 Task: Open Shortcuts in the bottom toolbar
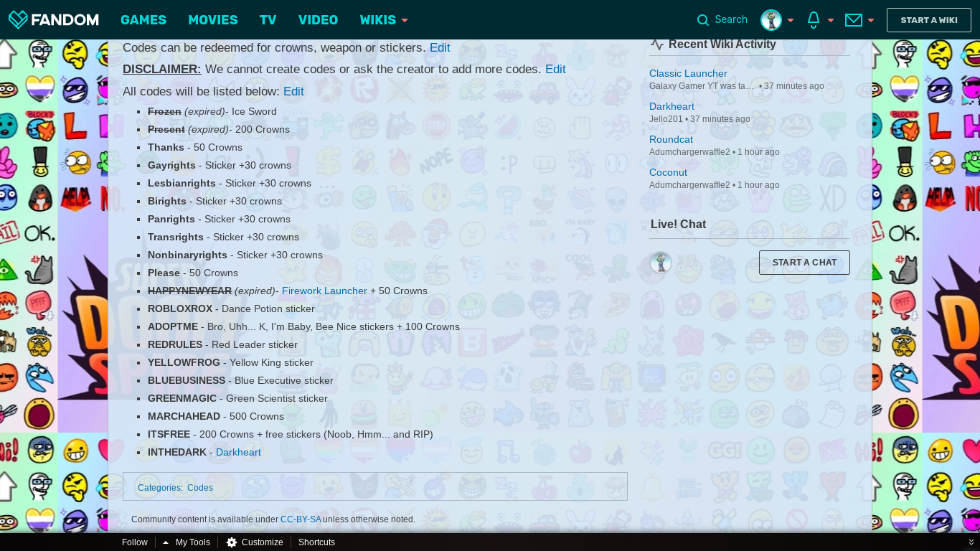[x=316, y=542]
